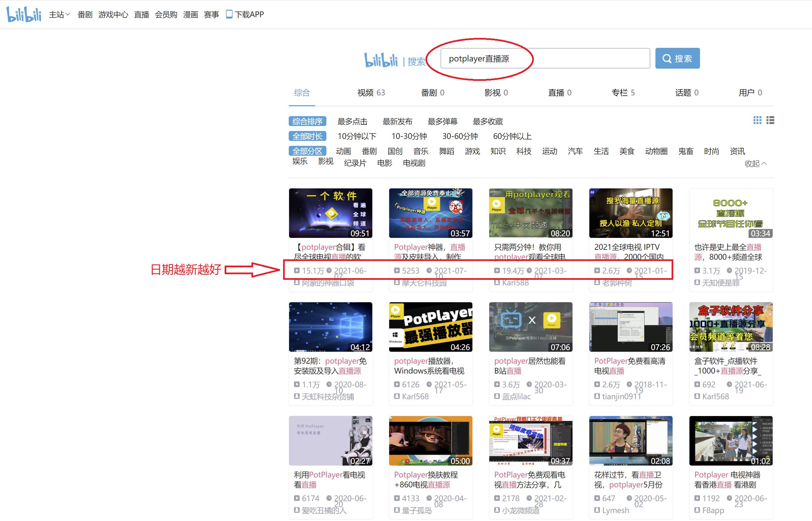Viewport: 812px width, 521px height.
Task: Click the bilibili logo in top-left
Action: pos(24,14)
